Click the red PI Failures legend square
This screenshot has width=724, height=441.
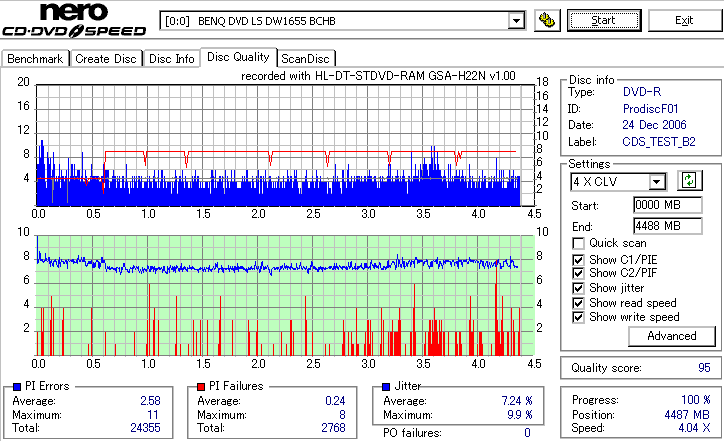(201, 387)
